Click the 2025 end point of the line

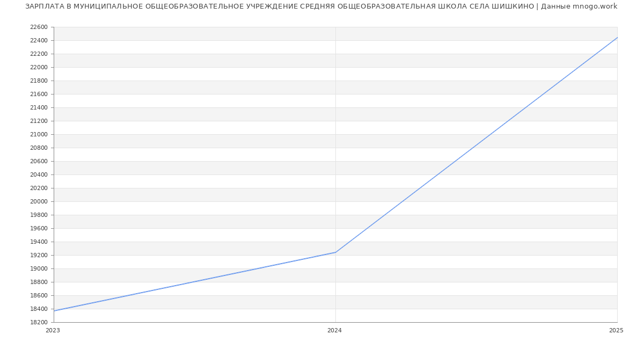coord(617,38)
